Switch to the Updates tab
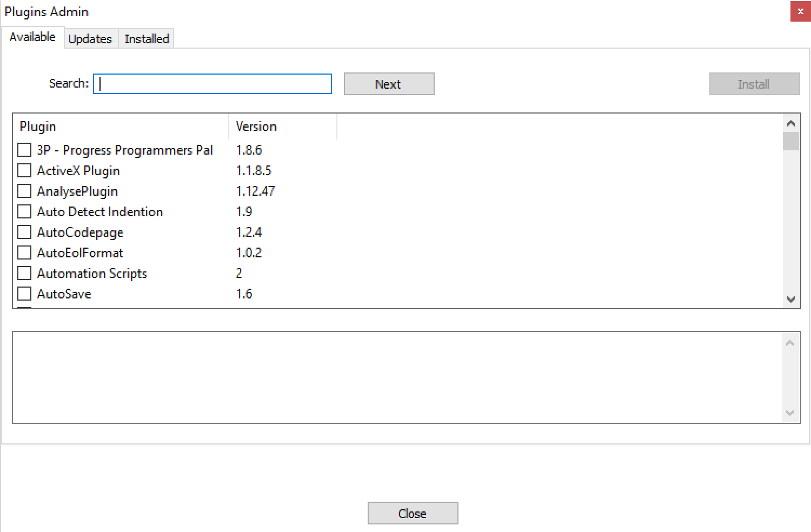Viewport: 811px width, 532px height. [90, 38]
